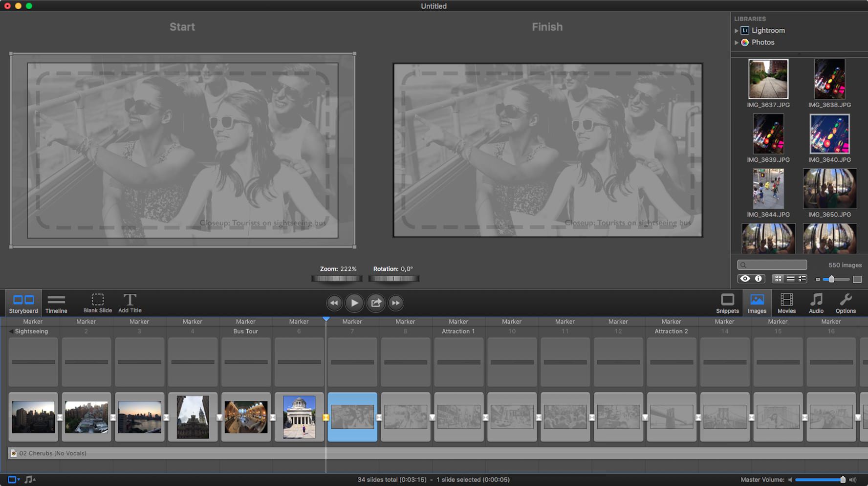Select thumbnail IMG_3640.JPG

(x=829, y=134)
